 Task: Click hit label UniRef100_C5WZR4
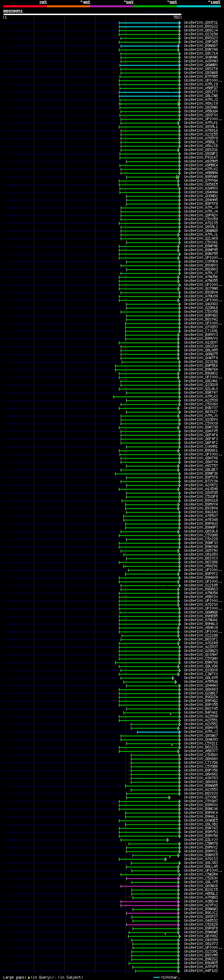(x=201, y=875)
